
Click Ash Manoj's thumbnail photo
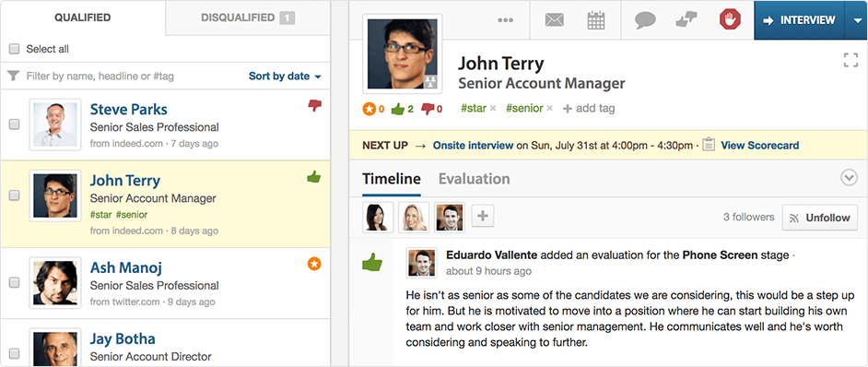click(54, 283)
